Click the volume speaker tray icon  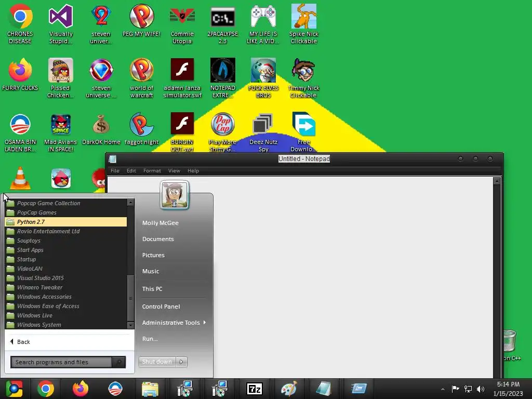tap(481, 389)
